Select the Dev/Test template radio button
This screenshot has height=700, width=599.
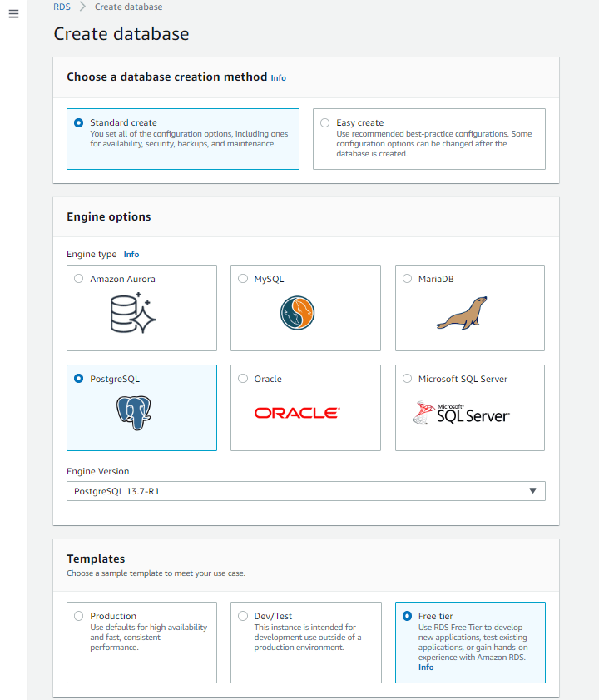point(243,616)
